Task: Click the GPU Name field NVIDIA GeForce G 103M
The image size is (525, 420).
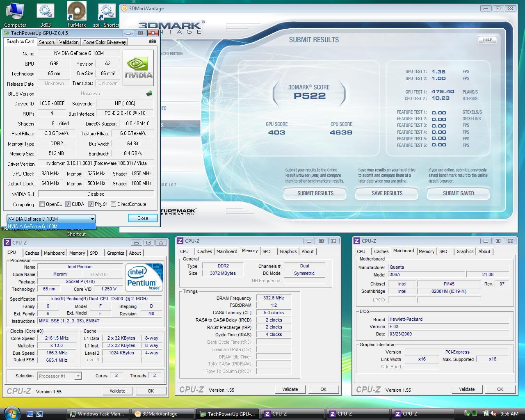Action: pyautogui.click(x=79, y=53)
